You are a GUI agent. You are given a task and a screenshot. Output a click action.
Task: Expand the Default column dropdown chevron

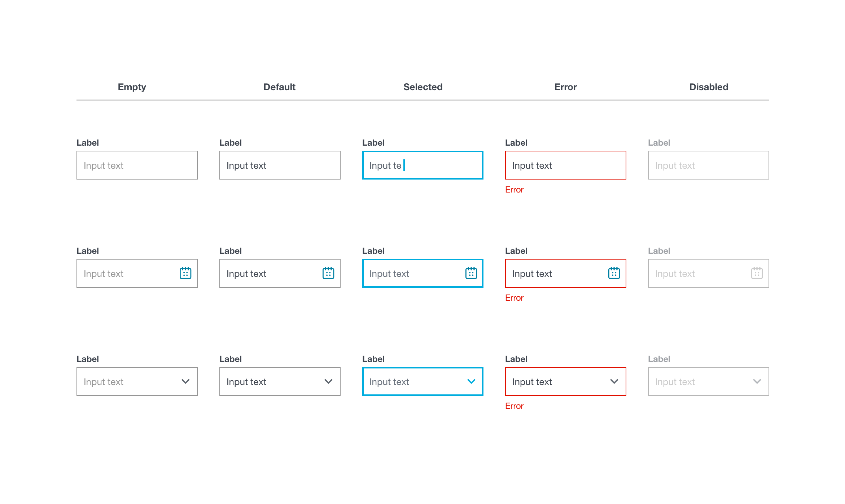328,381
